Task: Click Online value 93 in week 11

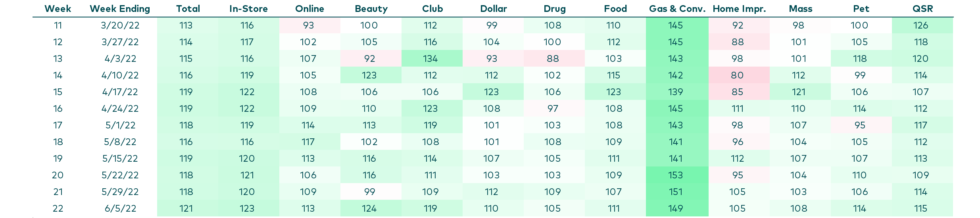Action: (x=308, y=25)
